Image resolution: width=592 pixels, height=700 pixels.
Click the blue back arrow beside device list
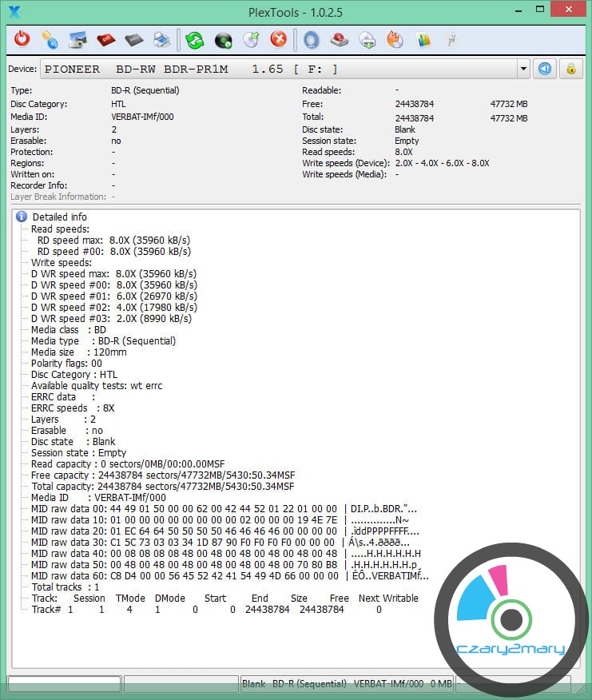point(545,69)
